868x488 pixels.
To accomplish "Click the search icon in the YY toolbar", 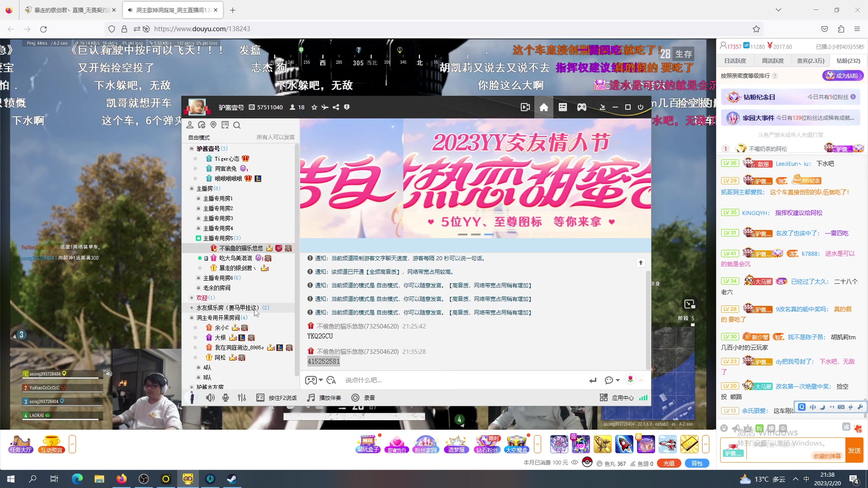I will point(237,125).
